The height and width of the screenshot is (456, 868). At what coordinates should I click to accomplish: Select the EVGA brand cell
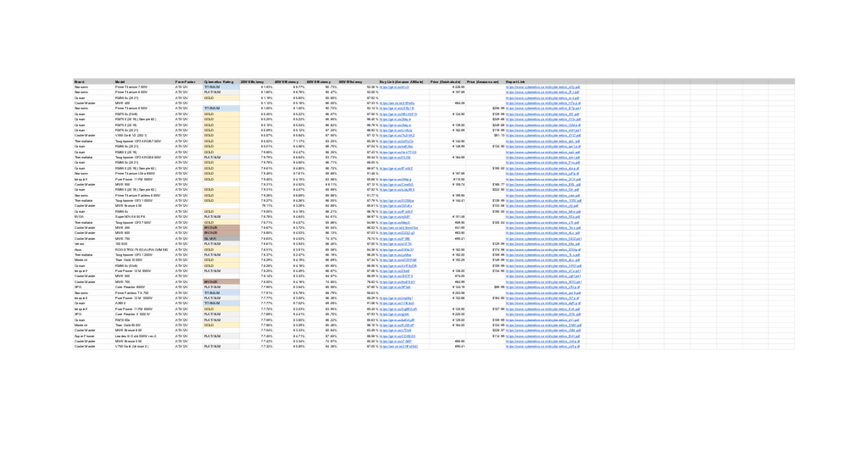[x=93, y=216]
